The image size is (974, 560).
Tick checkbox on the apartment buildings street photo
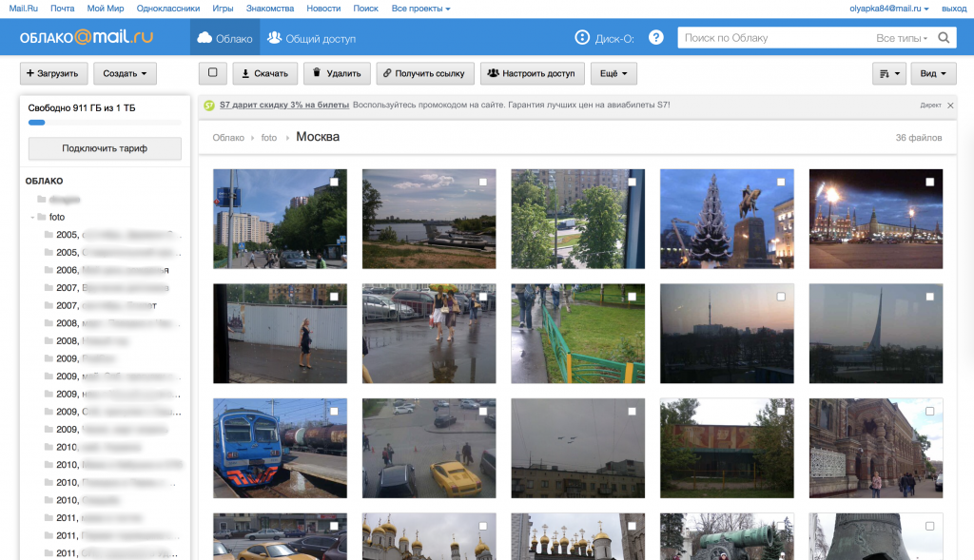point(334,182)
